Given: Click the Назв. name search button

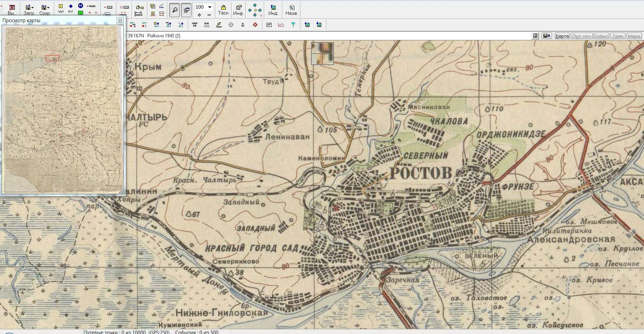Looking at the screenshot, I should (x=292, y=10).
